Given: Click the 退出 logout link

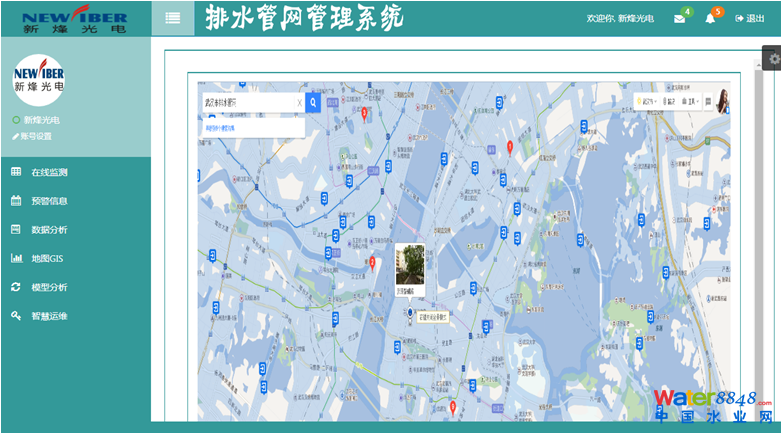Looking at the screenshot, I should tap(750, 19).
